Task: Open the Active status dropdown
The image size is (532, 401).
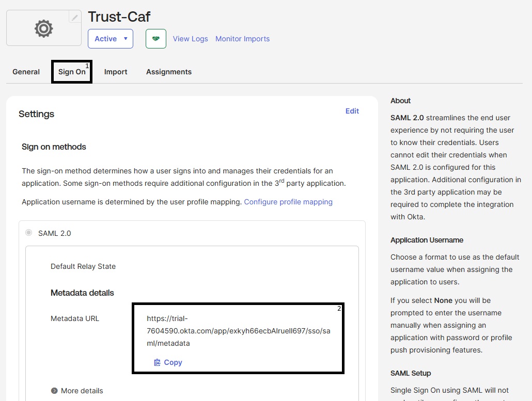Action: (x=110, y=39)
